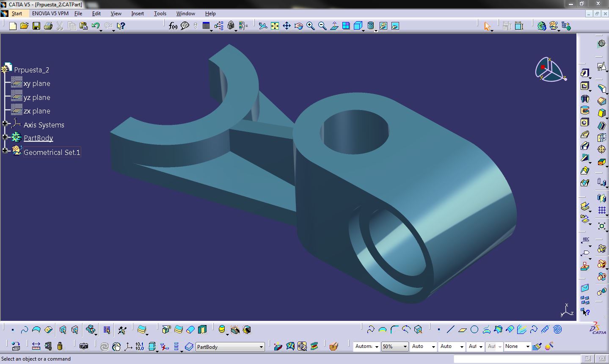The width and height of the screenshot is (609, 364).
Task: Click the Painter brush icon
Action: coord(537,346)
